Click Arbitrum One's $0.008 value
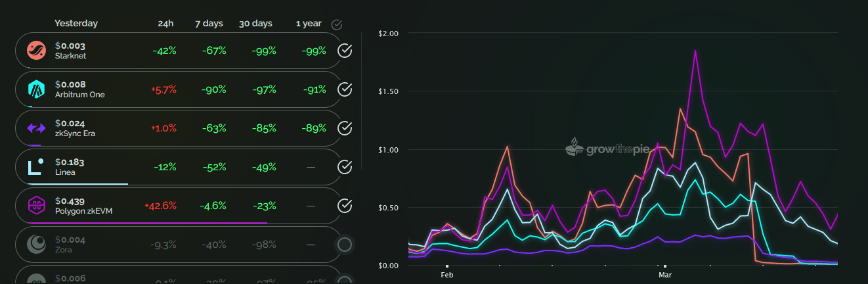The height and width of the screenshot is (284, 868). 70,84
